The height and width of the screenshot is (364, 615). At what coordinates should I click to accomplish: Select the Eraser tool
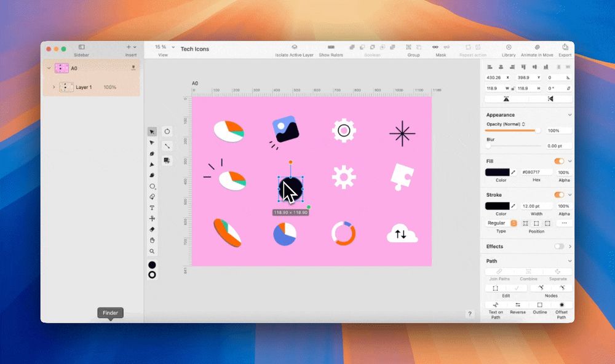(152, 229)
